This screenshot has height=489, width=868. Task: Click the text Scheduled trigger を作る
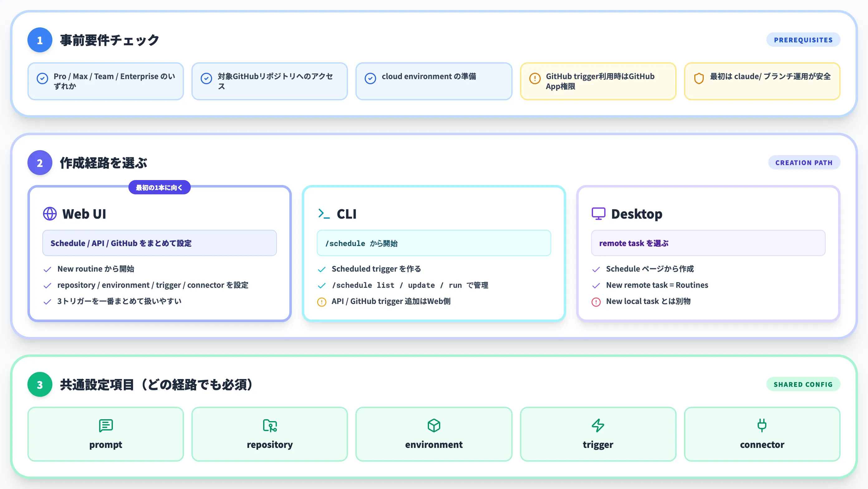tap(376, 269)
